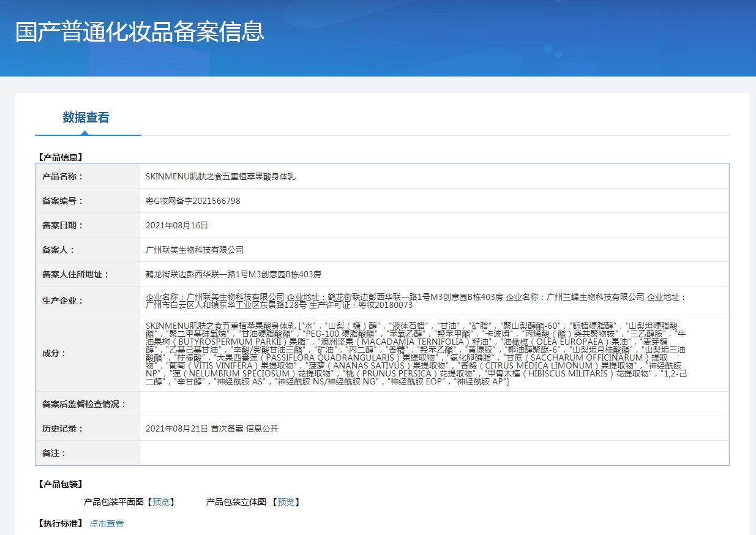
Task: Click the 【执行标准】 section heading
Action: (x=59, y=523)
